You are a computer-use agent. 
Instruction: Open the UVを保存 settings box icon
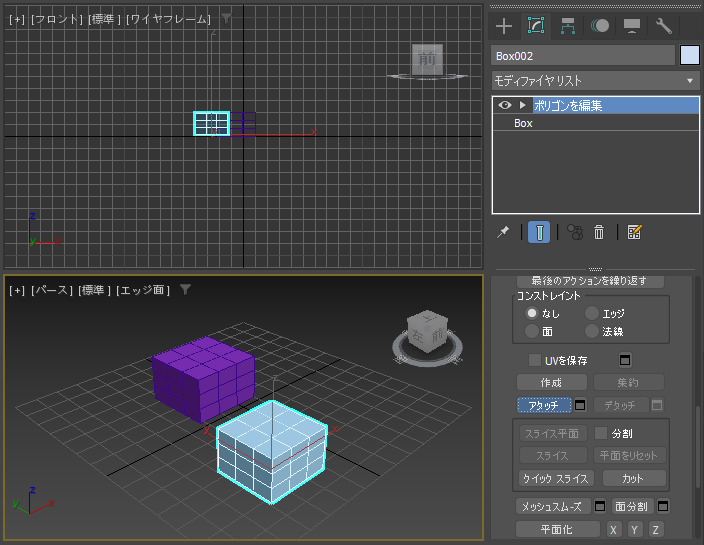[x=625, y=360]
